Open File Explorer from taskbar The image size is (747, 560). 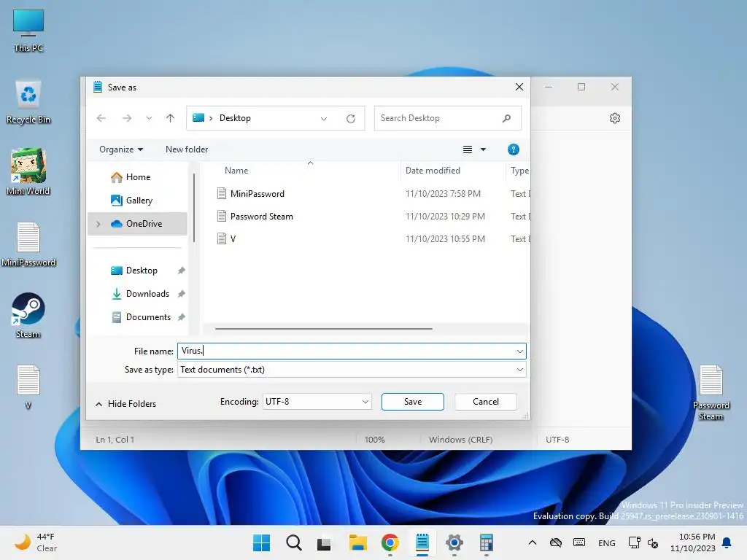tap(357, 542)
